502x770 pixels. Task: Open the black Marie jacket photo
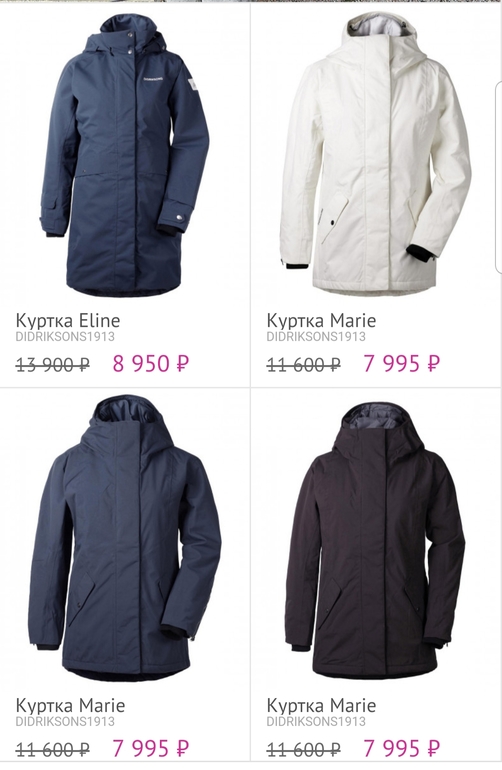[x=375, y=541]
